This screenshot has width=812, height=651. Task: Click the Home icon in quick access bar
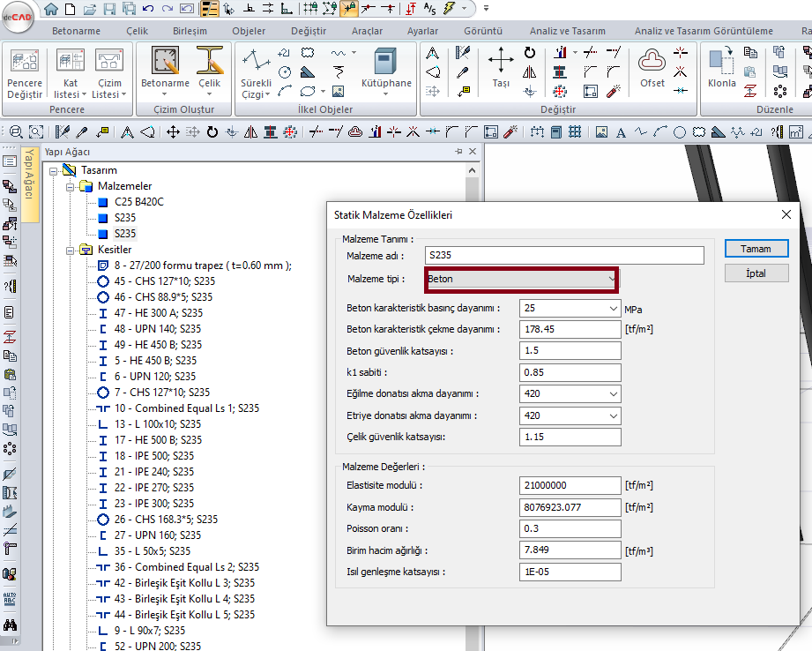(x=51, y=8)
